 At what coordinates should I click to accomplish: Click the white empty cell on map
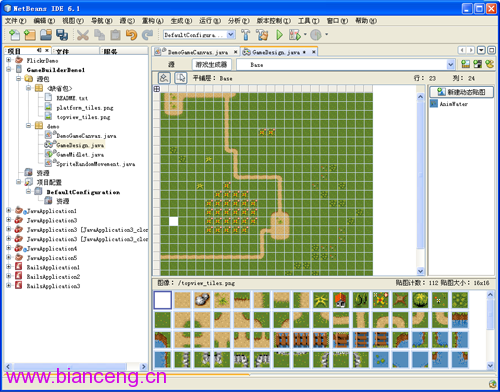(x=173, y=221)
